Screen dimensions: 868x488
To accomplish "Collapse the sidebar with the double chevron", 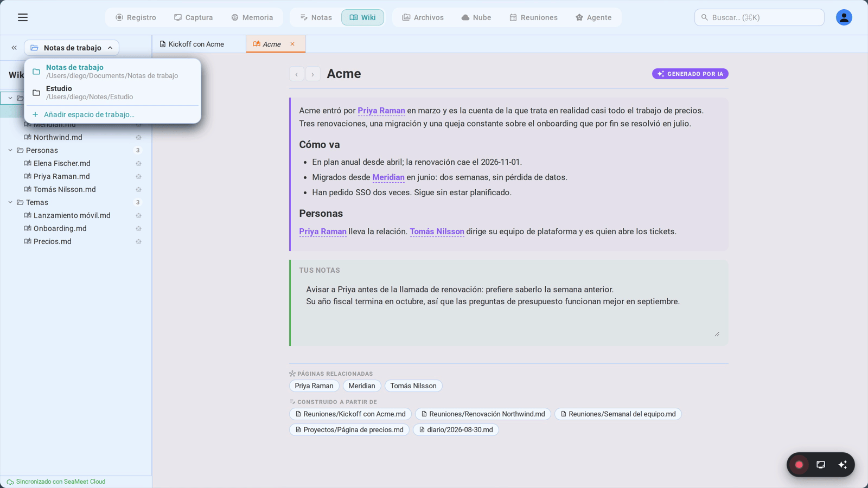I will 14,48.
